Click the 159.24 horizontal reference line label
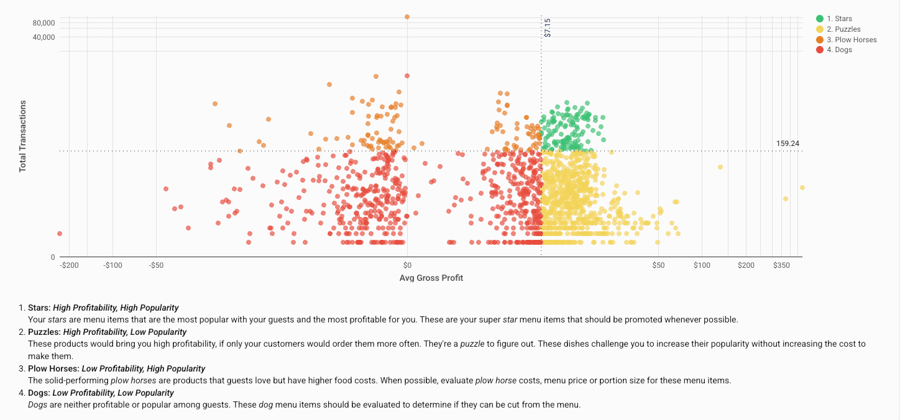900x420 pixels. coord(787,144)
